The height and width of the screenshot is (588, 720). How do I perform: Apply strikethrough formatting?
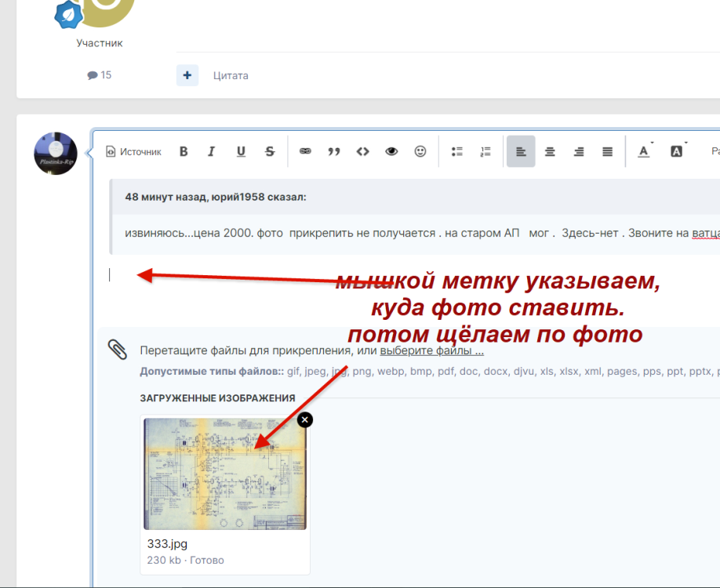click(x=270, y=152)
